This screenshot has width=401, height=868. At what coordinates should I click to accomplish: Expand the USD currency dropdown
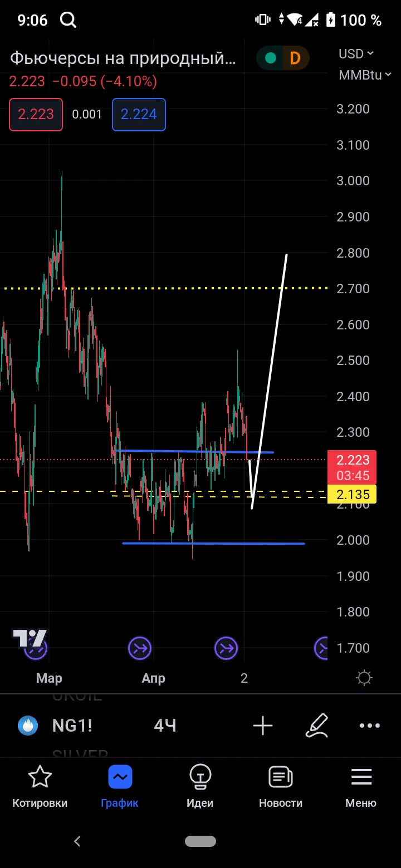point(356,54)
